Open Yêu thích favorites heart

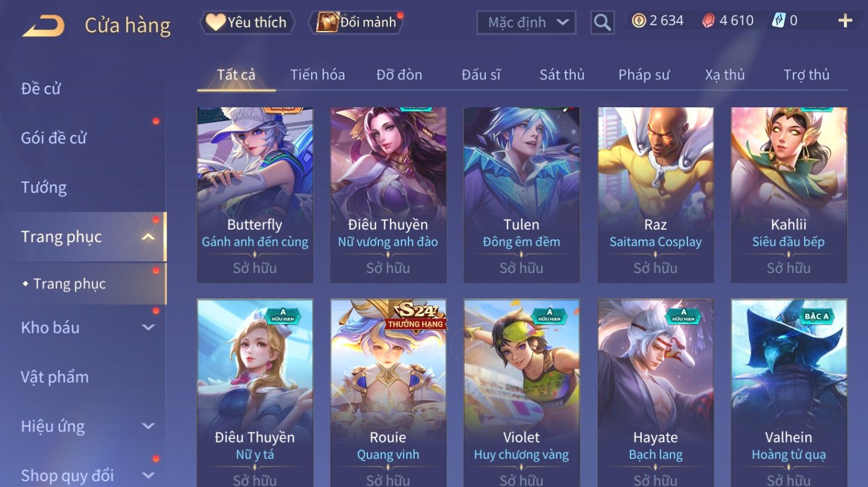pos(247,23)
